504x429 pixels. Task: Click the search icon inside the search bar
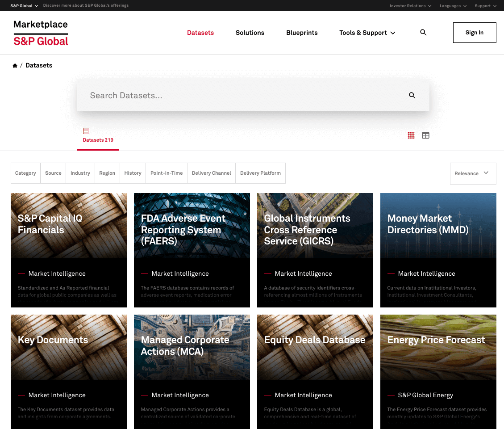[412, 95]
